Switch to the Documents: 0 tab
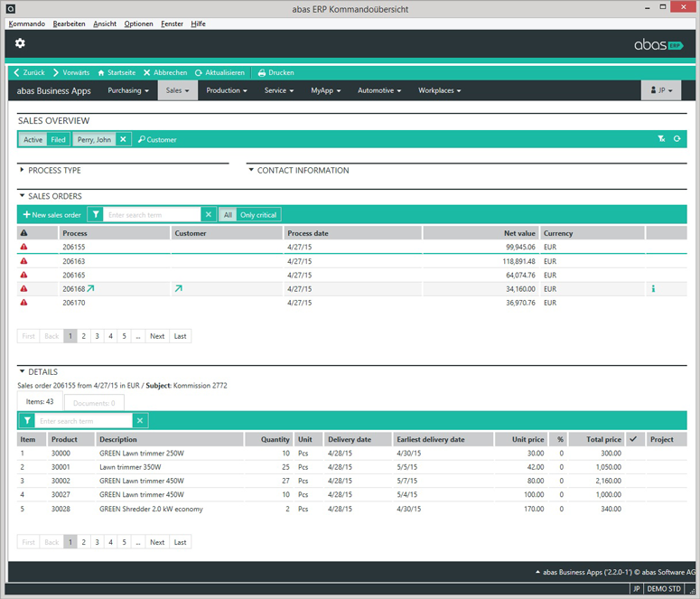The image size is (700, 599). coord(94,403)
